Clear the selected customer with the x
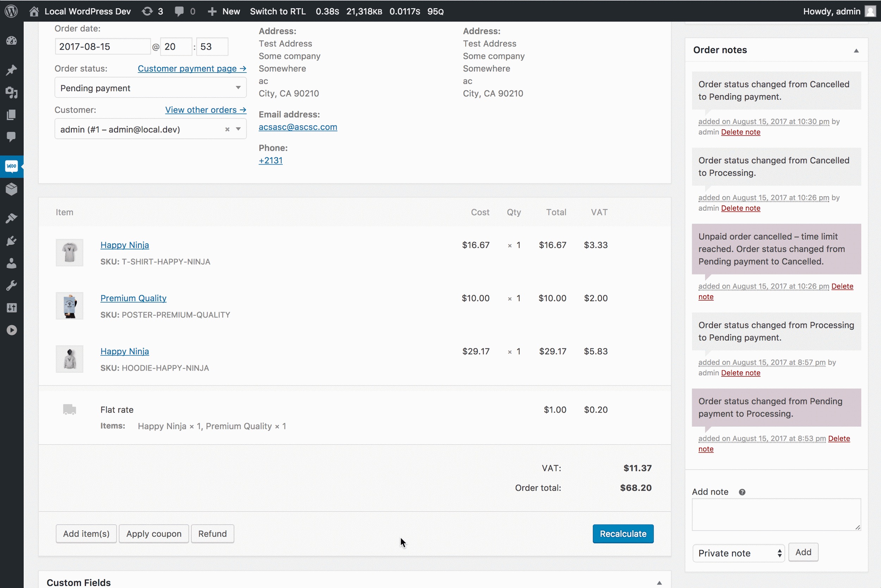Screen dimensions: 881x588 (227, 129)
